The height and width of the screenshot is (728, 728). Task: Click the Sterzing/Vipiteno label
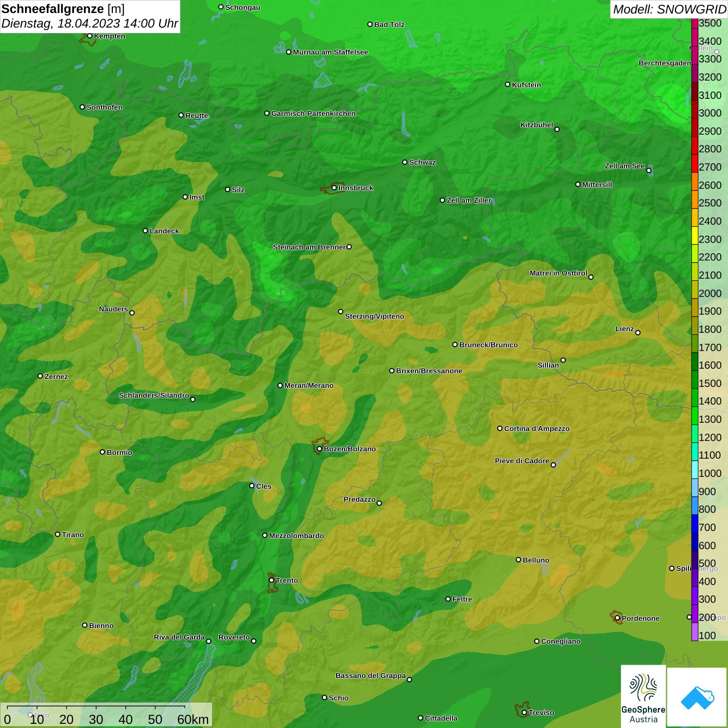click(x=374, y=316)
